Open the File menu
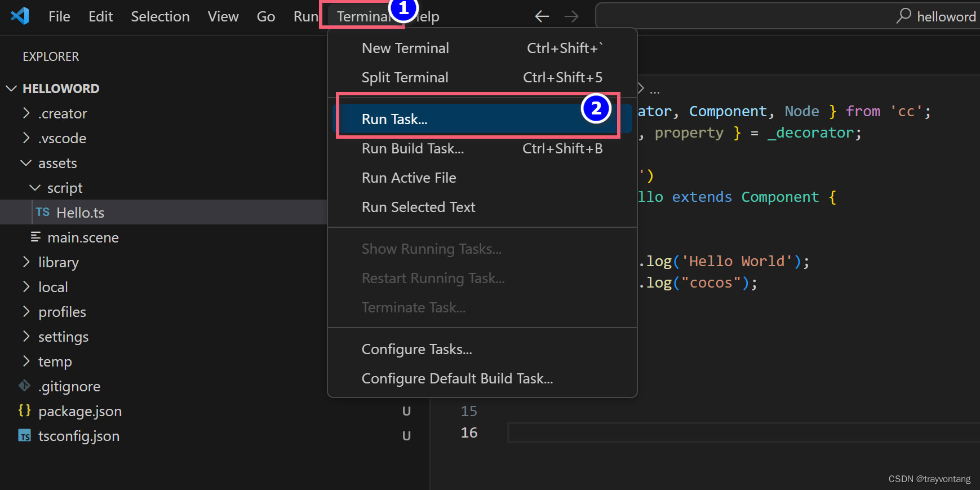Screen dimensions: 980x490 pyautogui.click(x=59, y=16)
